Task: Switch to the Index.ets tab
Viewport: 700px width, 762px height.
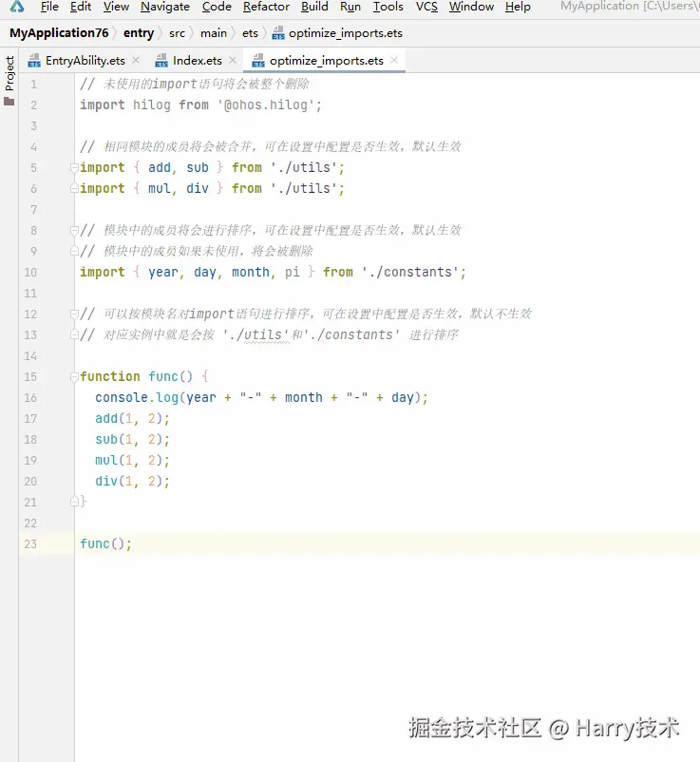Action: pyautogui.click(x=198, y=60)
